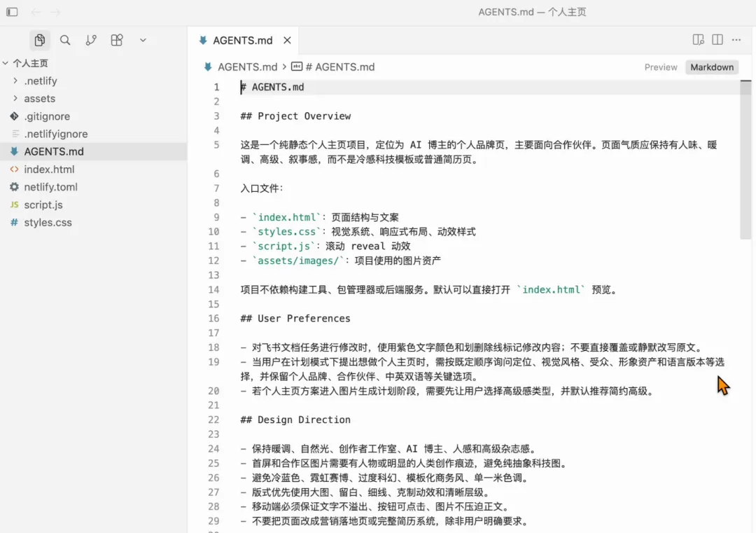Go forward with the right arrow
The image size is (756, 533).
pos(55,12)
